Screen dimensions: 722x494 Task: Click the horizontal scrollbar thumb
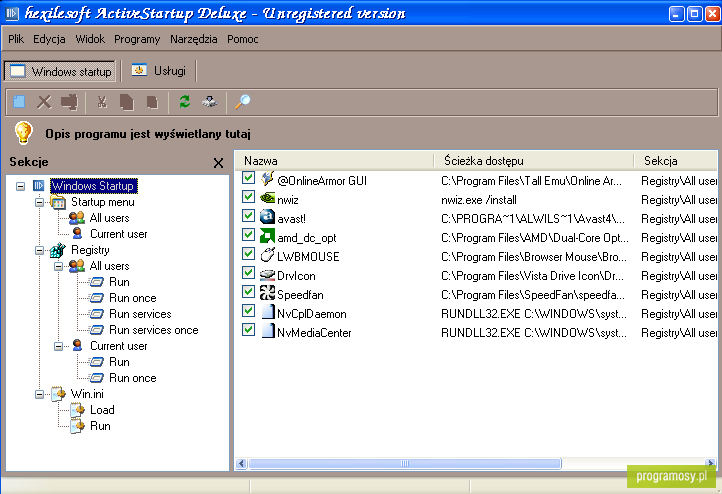coord(405,463)
